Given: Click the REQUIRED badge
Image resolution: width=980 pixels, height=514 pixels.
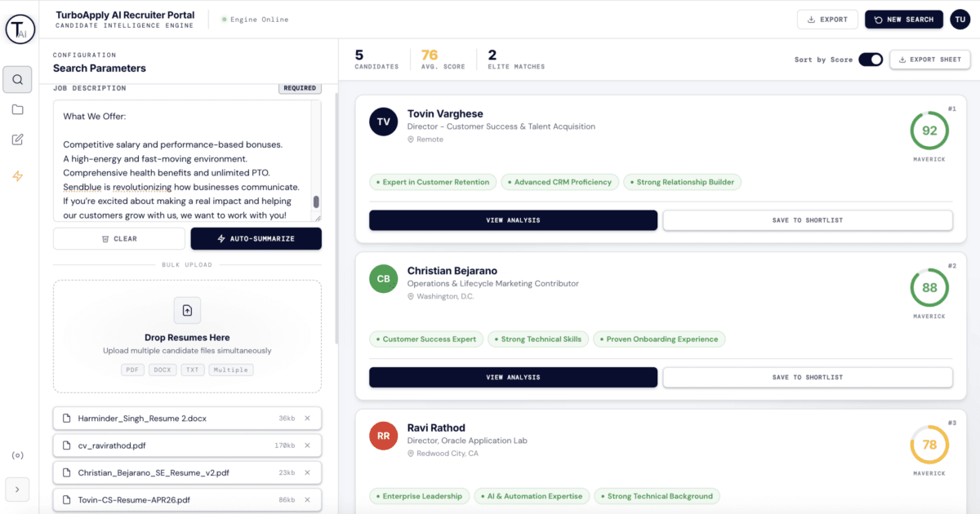Looking at the screenshot, I should (x=300, y=88).
